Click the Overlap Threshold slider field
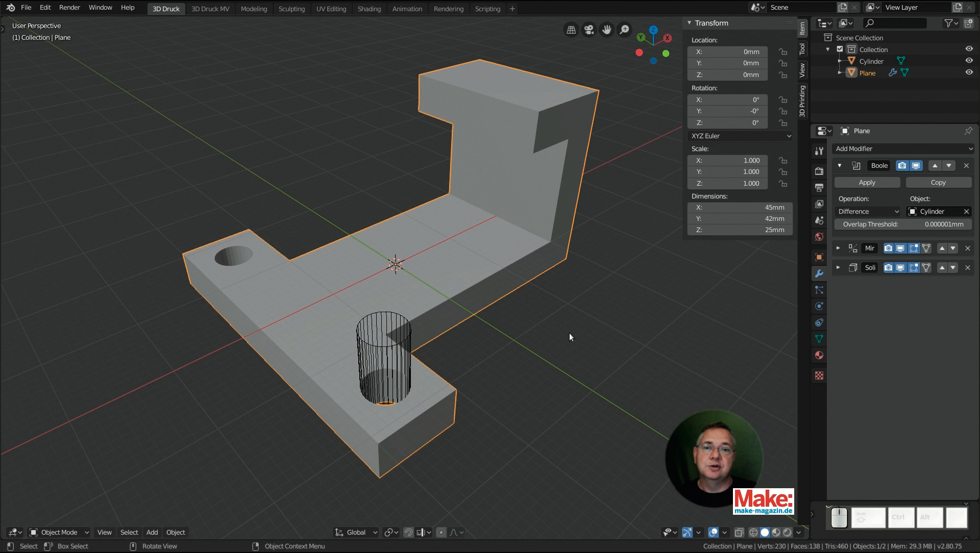Image resolution: width=980 pixels, height=553 pixels. 902,224
